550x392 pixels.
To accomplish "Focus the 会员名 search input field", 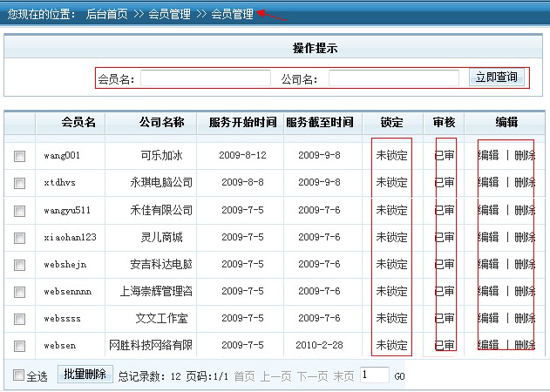I will 206,78.
